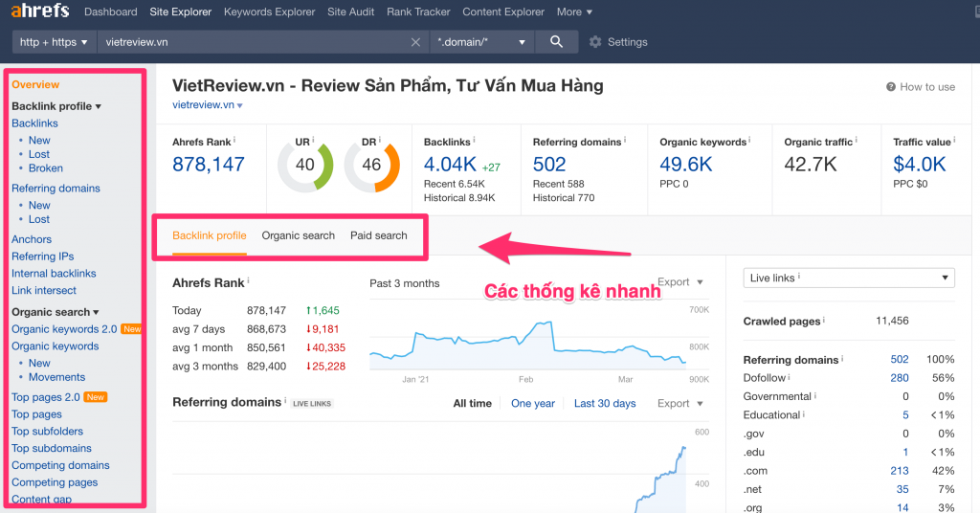Open Export dropdown for Referring domains chart

(x=680, y=403)
